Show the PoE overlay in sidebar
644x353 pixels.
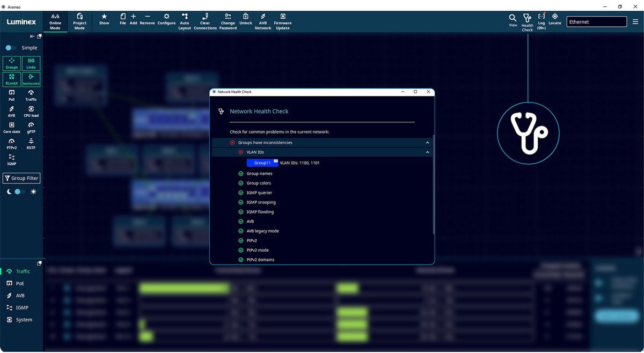point(12,95)
